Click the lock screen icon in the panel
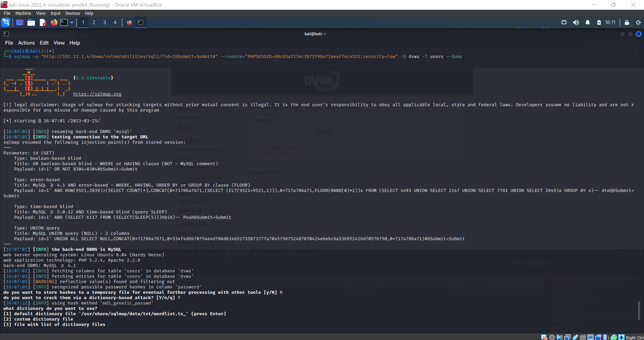The height and width of the screenshot is (340, 644). point(627,22)
